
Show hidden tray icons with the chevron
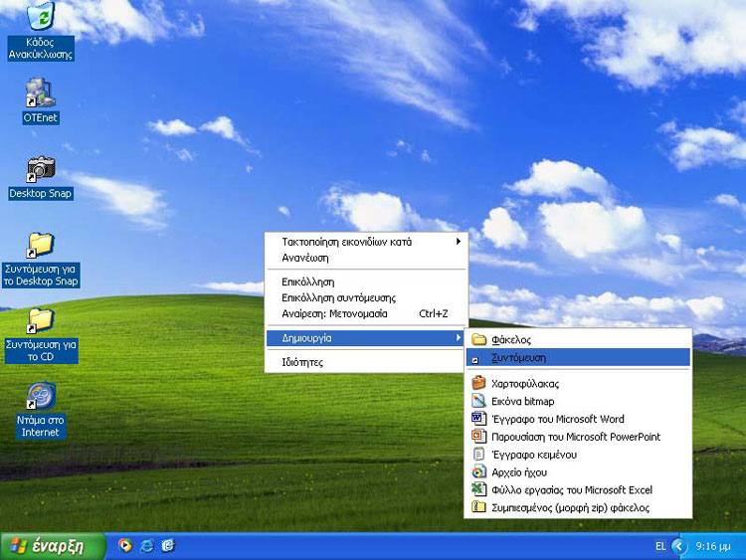679,546
